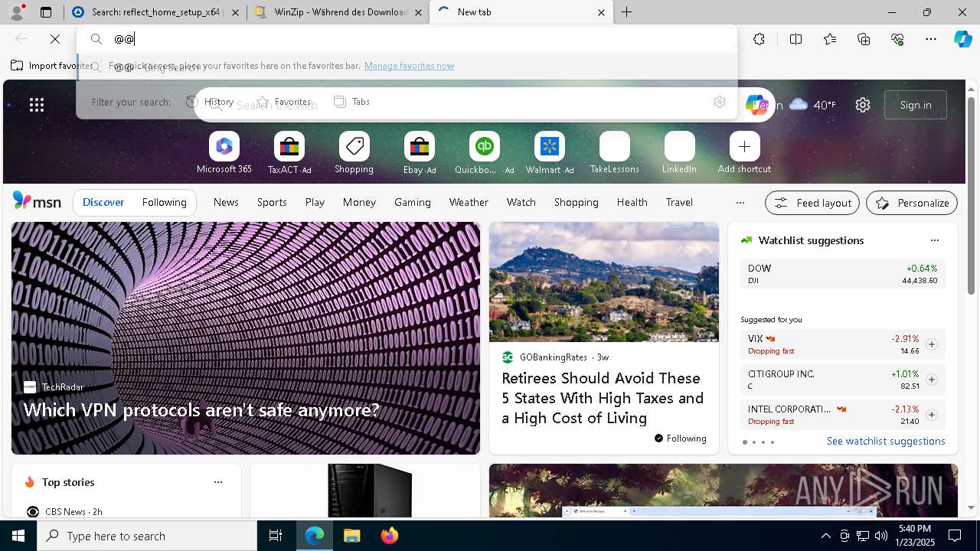Click the taskbar search box
The width and height of the screenshot is (980, 551).
(147, 536)
